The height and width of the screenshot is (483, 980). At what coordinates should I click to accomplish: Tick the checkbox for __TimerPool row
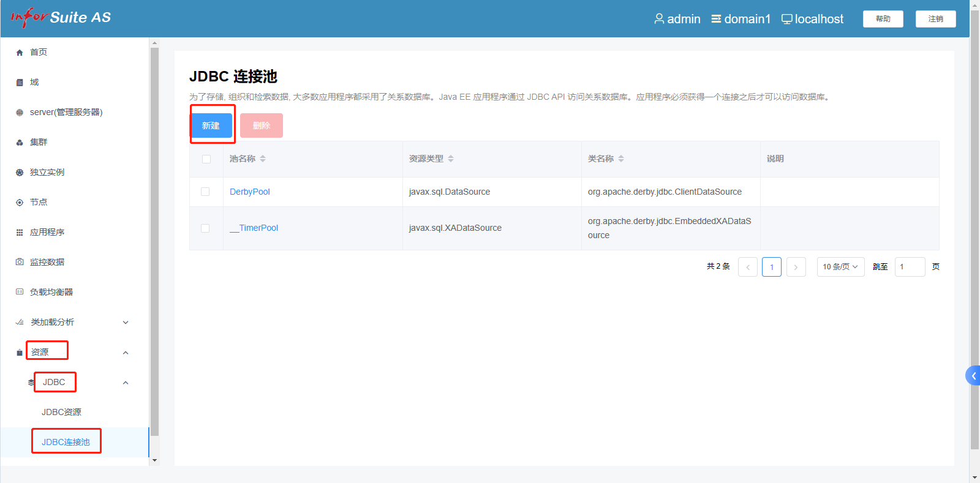[206, 228]
